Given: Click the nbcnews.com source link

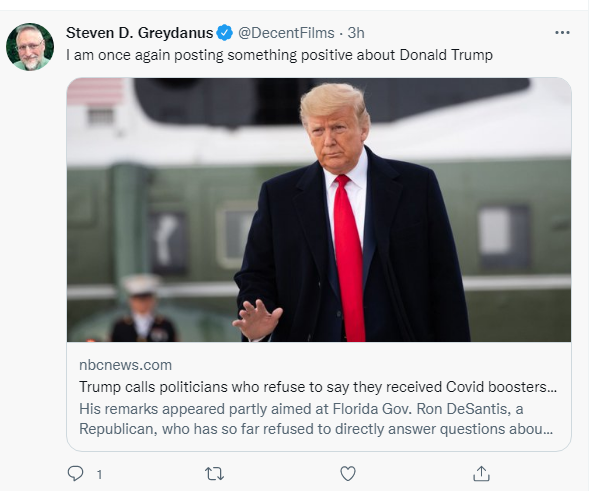Looking at the screenshot, I should [126, 365].
